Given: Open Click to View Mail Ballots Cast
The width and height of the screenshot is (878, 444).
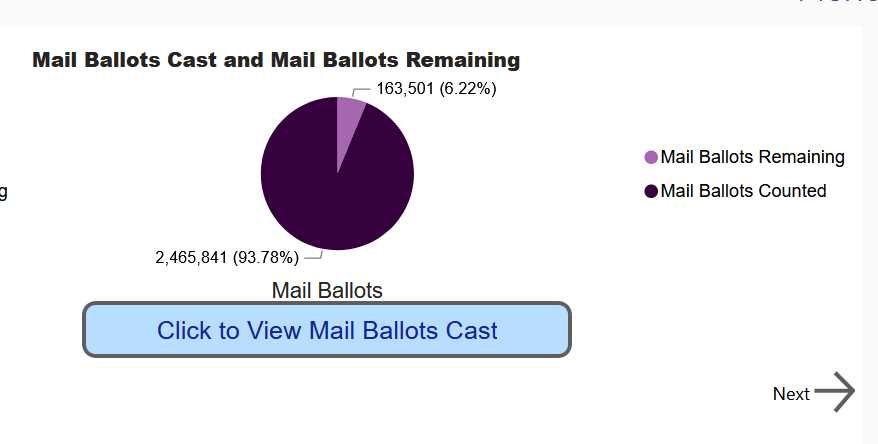Looking at the screenshot, I should pyautogui.click(x=327, y=330).
